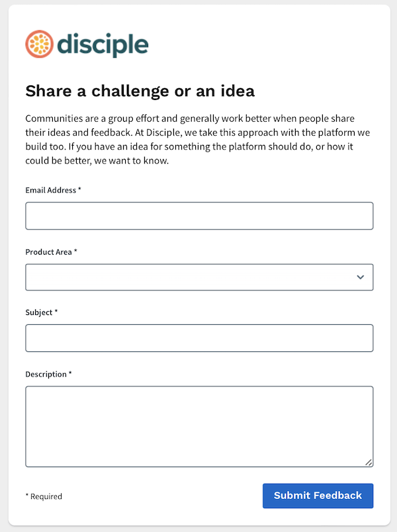397x532 pixels.
Task: Open the Product Area dropdown
Action: click(x=199, y=277)
